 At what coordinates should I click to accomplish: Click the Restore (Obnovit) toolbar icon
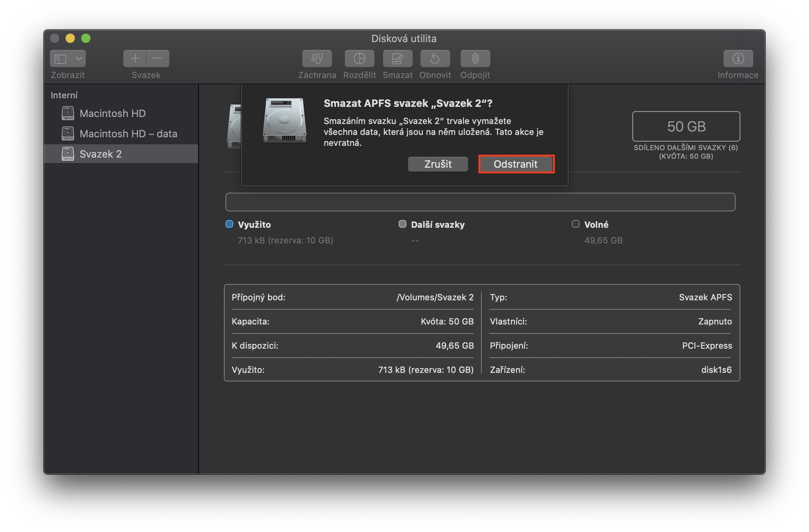[435, 59]
